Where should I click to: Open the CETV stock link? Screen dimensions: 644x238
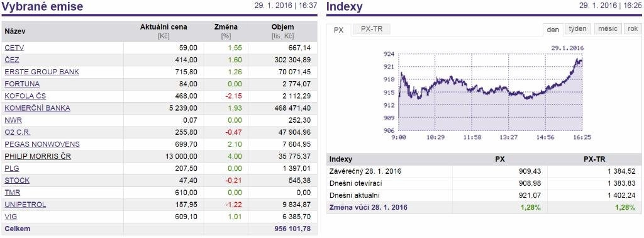pos(14,48)
